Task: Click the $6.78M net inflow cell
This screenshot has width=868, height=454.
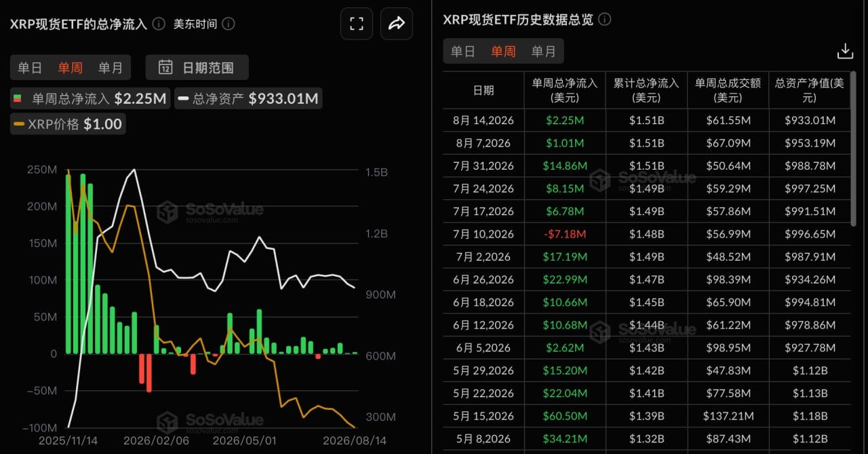Action: point(565,211)
